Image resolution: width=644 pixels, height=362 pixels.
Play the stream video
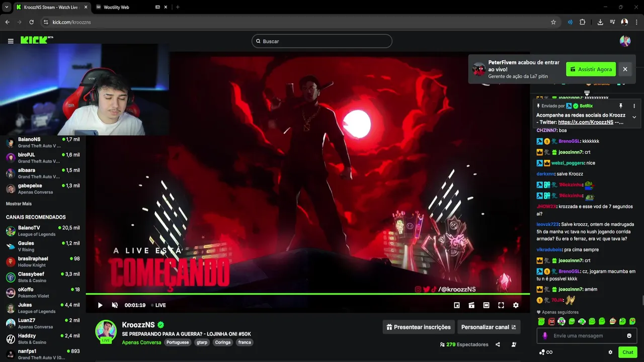(100, 305)
